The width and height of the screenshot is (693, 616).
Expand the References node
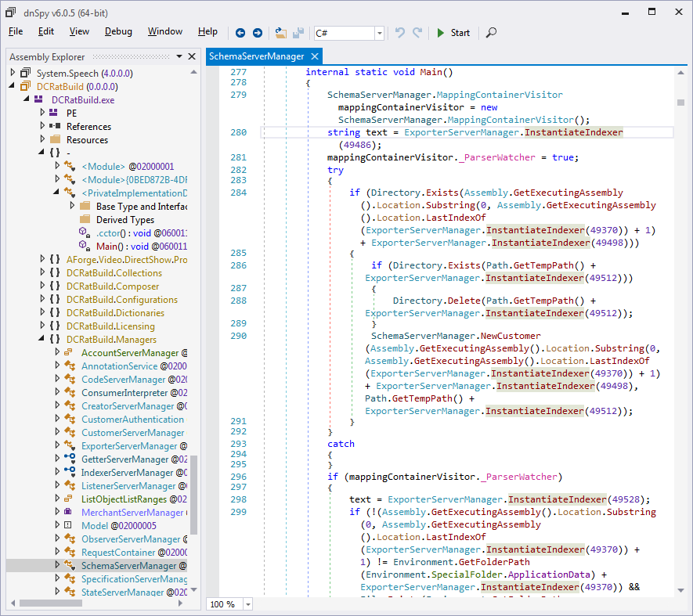click(43, 126)
